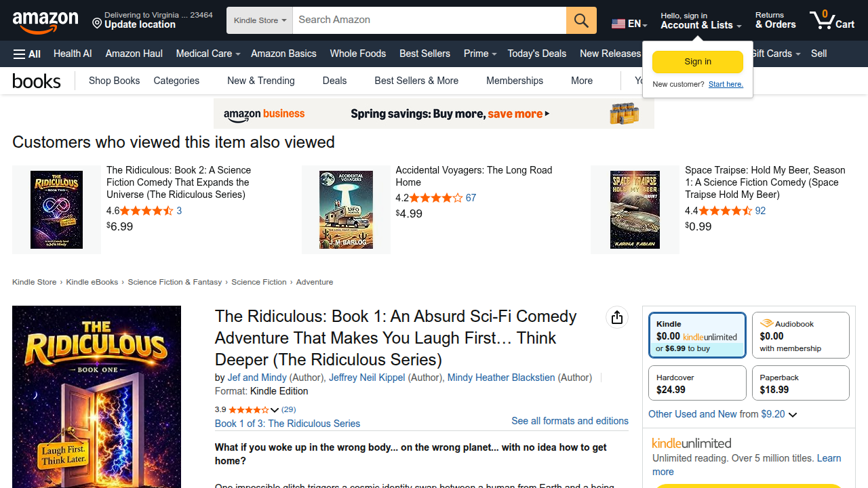Click 'Start here.' new customer link

[x=726, y=84]
